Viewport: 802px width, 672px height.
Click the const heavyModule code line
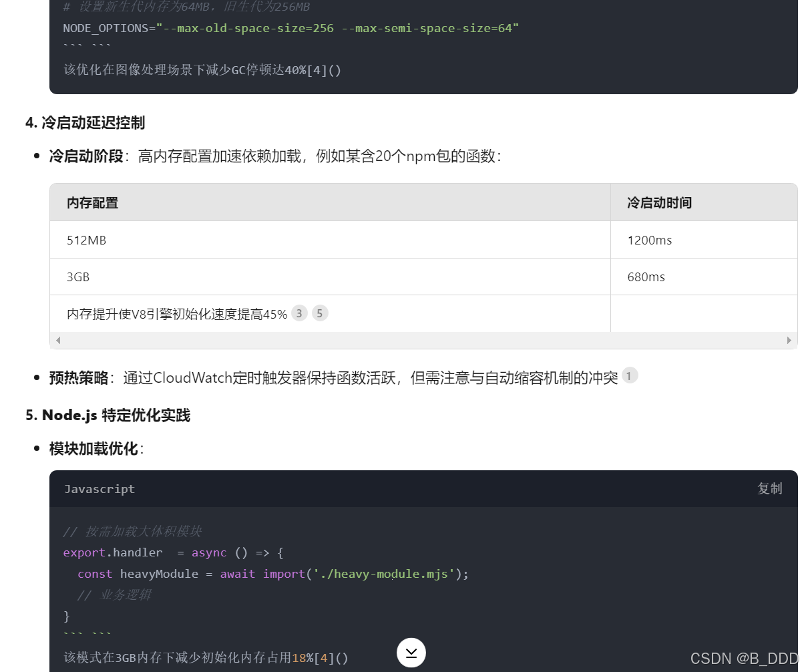click(x=273, y=574)
